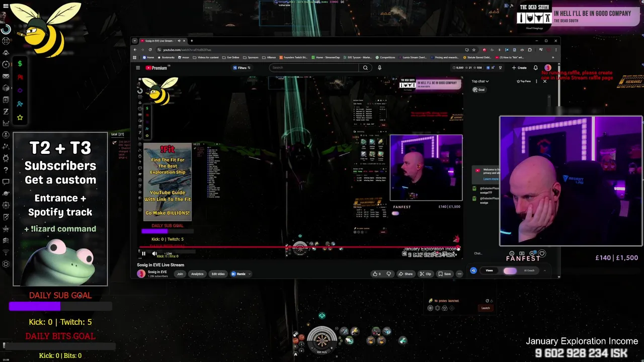Click the Create button on YouTube

(519, 68)
